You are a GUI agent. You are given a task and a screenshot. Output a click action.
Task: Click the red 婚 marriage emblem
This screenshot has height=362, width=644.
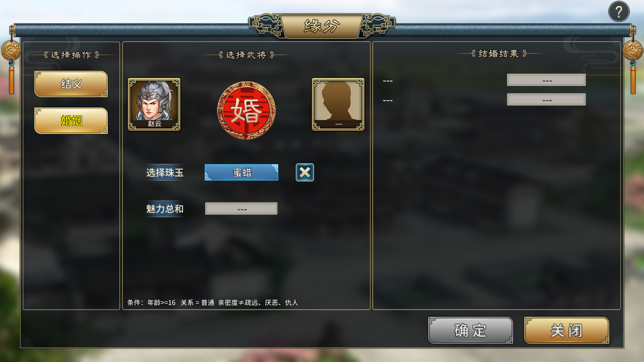click(246, 110)
